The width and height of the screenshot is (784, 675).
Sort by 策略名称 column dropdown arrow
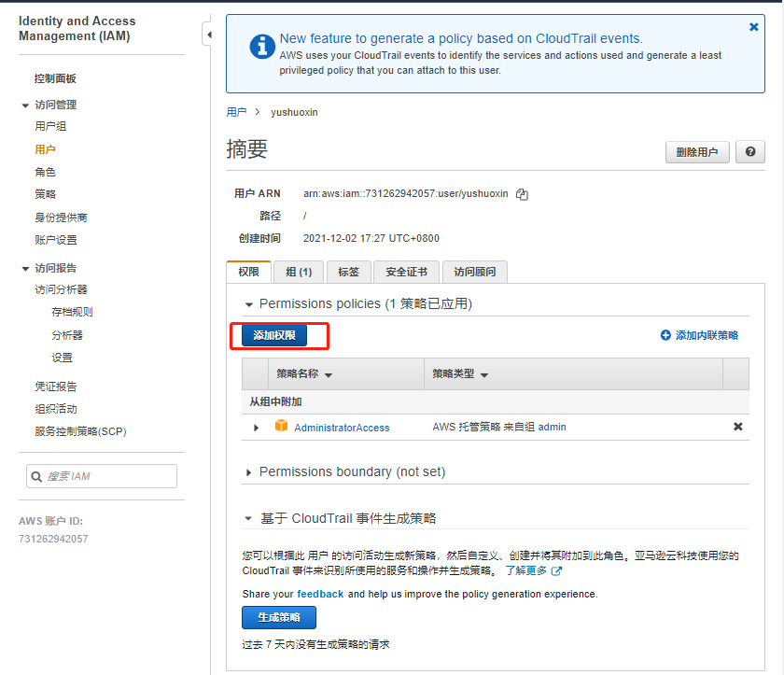click(x=329, y=374)
